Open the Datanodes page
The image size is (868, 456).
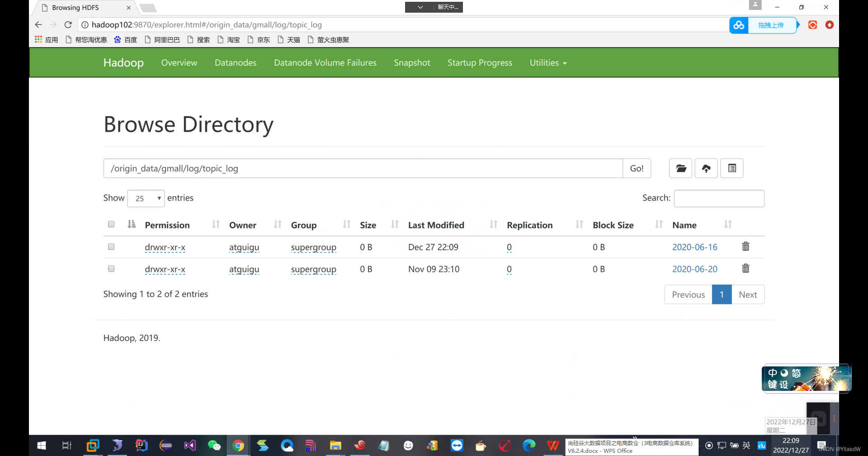pyautogui.click(x=236, y=63)
